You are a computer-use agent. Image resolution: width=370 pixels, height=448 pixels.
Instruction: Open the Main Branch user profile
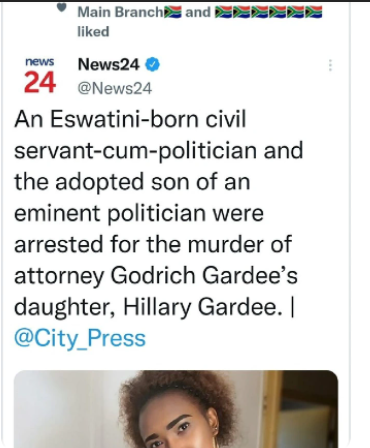click(x=121, y=12)
